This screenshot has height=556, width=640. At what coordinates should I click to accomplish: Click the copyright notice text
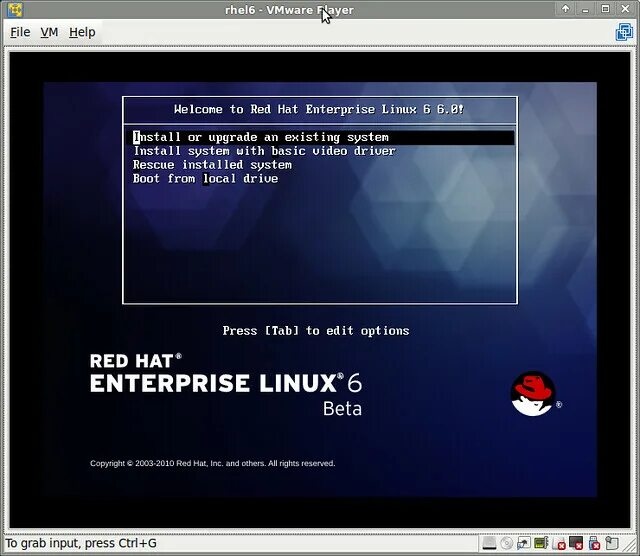point(212,463)
